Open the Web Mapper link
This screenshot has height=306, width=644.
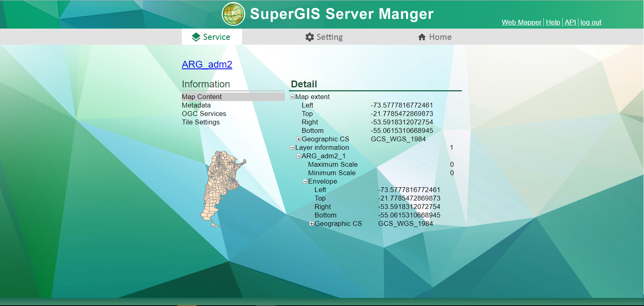[521, 22]
